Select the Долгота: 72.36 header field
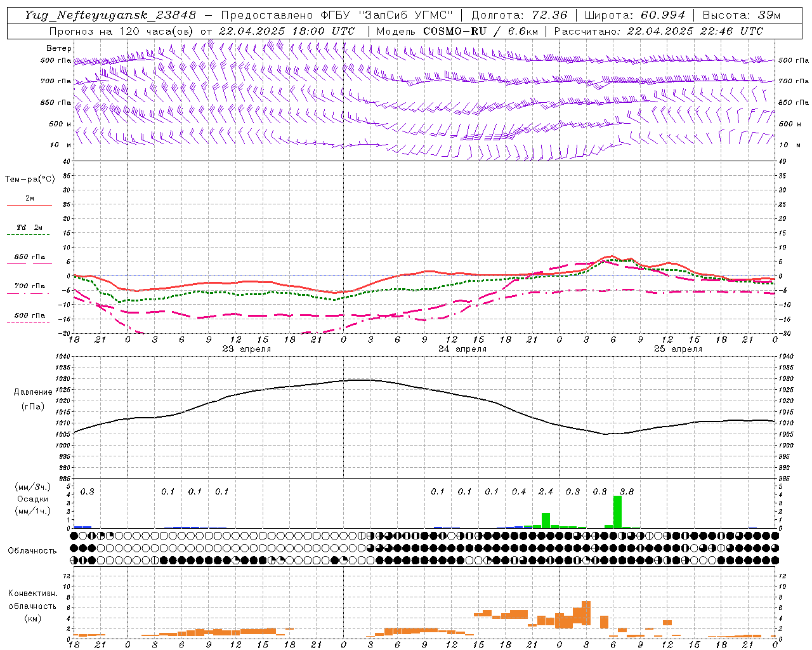The image size is (812, 650). pos(520,15)
